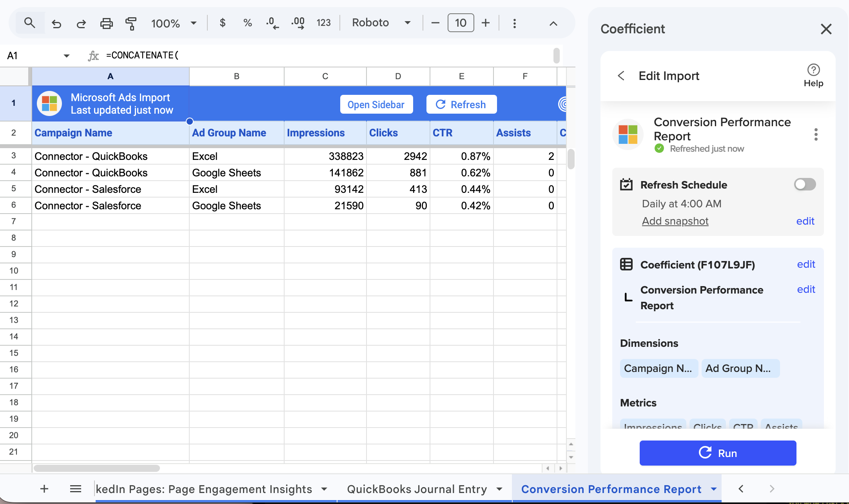Select the paint format roller icon
This screenshot has height=504, width=849.
tap(131, 24)
